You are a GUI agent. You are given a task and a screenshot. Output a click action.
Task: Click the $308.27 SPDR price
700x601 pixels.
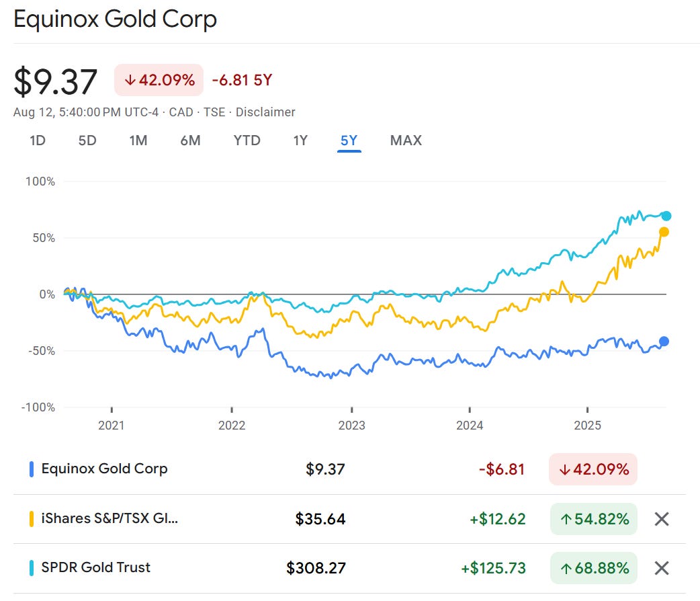point(316,568)
